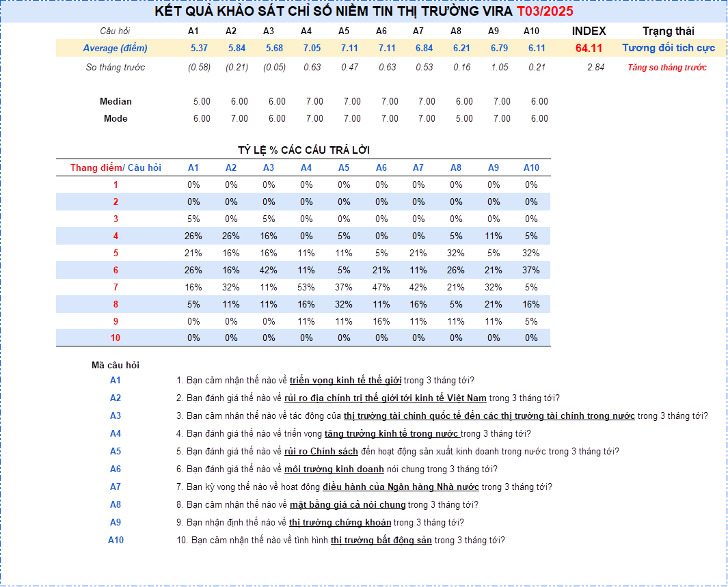Click the 42% cell in row 6

(269, 271)
